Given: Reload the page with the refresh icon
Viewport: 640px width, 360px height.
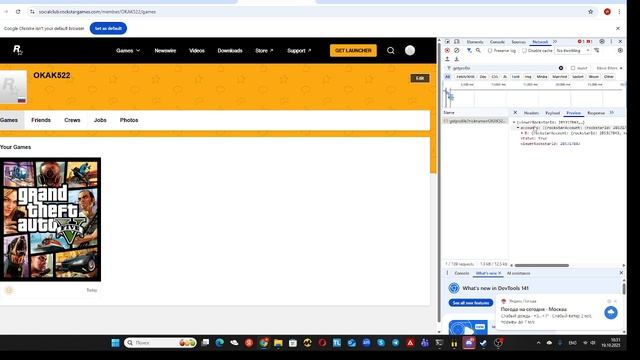Looking at the screenshot, I should coord(18,12).
